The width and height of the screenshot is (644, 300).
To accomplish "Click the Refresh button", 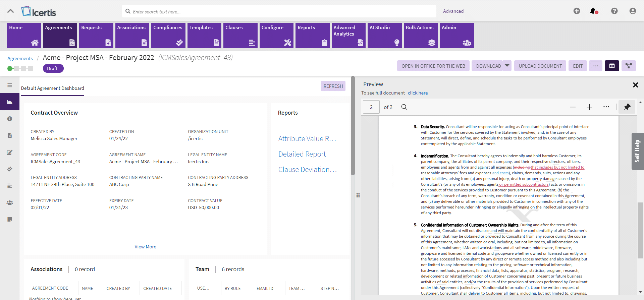I will pos(333,86).
